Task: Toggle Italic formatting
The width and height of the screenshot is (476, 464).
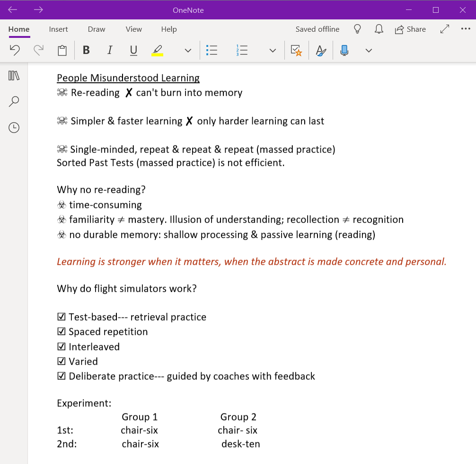Action: pyautogui.click(x=110, y=50)
